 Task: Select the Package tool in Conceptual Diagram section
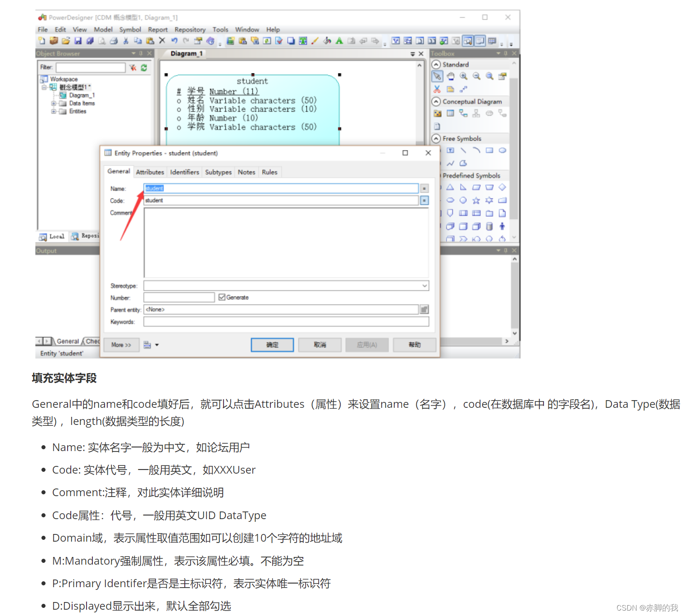pos(437,113)
